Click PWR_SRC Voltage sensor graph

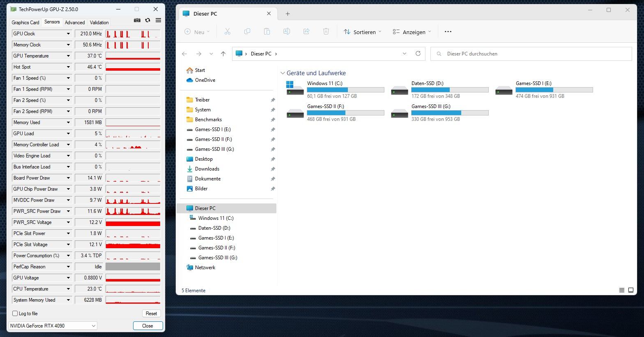(133, 222)
